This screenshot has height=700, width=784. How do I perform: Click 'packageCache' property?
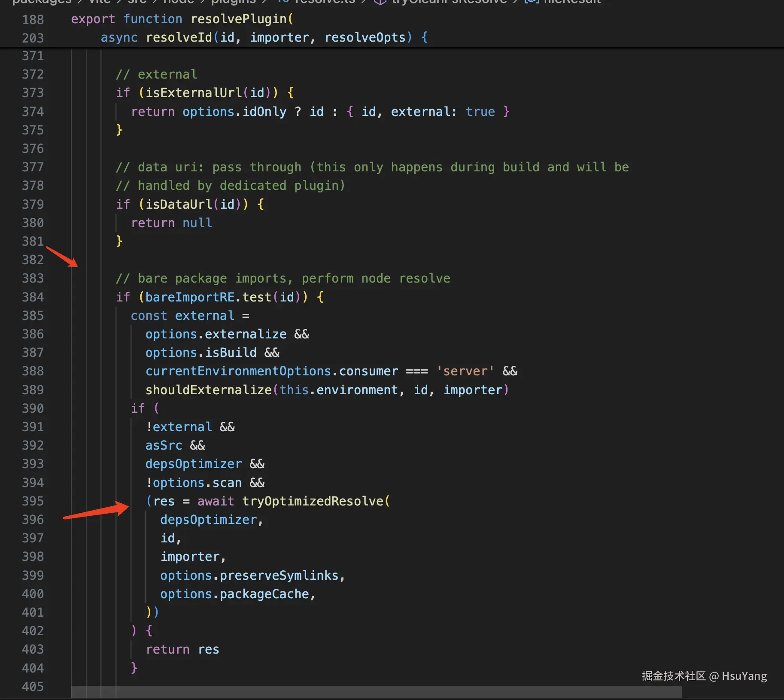tap(264, 594)
